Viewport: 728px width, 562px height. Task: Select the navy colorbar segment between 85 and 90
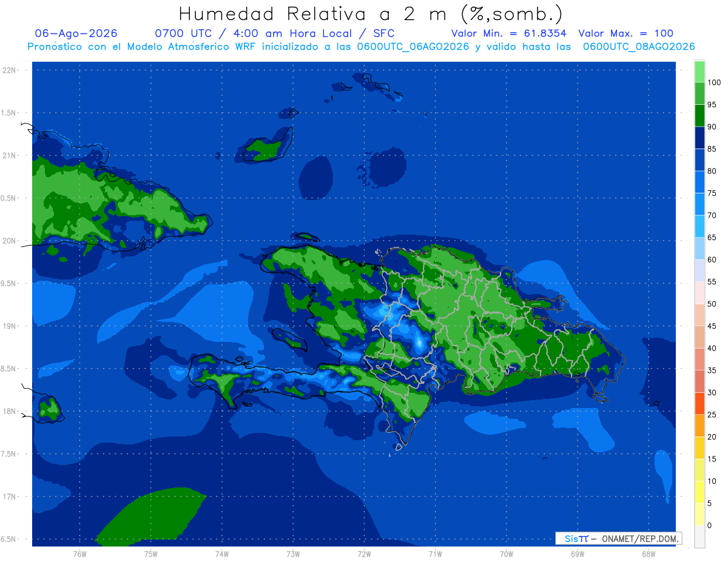pos(699,138)
